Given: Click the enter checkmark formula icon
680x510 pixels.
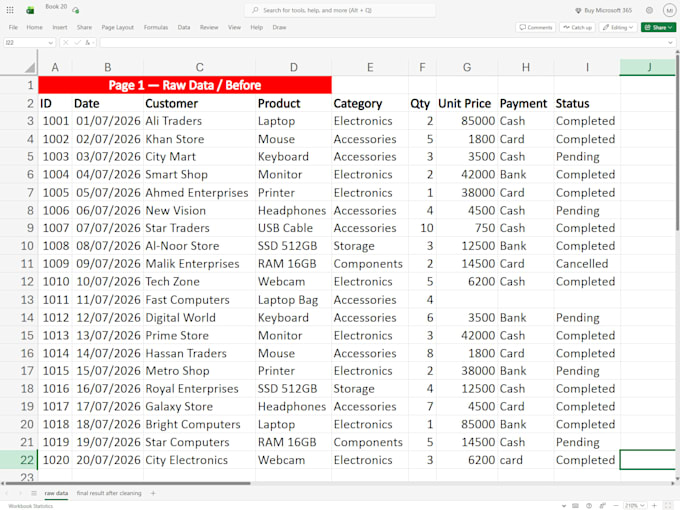Looking at the screenshot, I should pos(77,42).
